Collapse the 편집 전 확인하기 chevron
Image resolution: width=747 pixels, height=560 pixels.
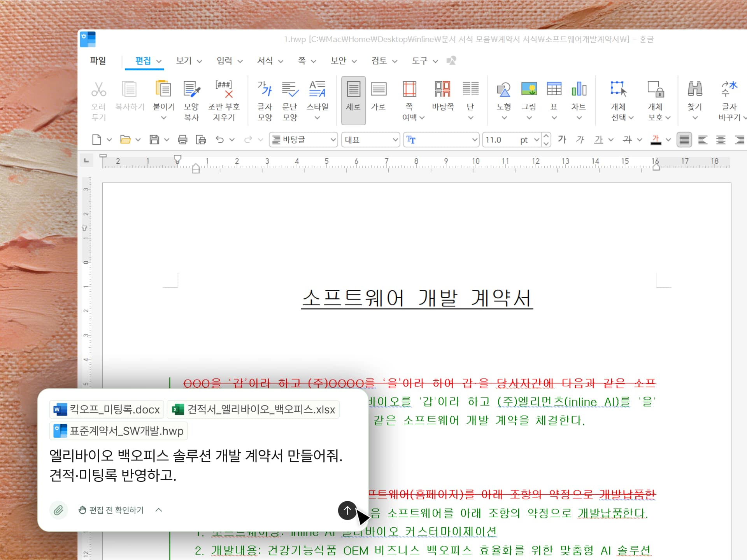click(x=158, y=510)
